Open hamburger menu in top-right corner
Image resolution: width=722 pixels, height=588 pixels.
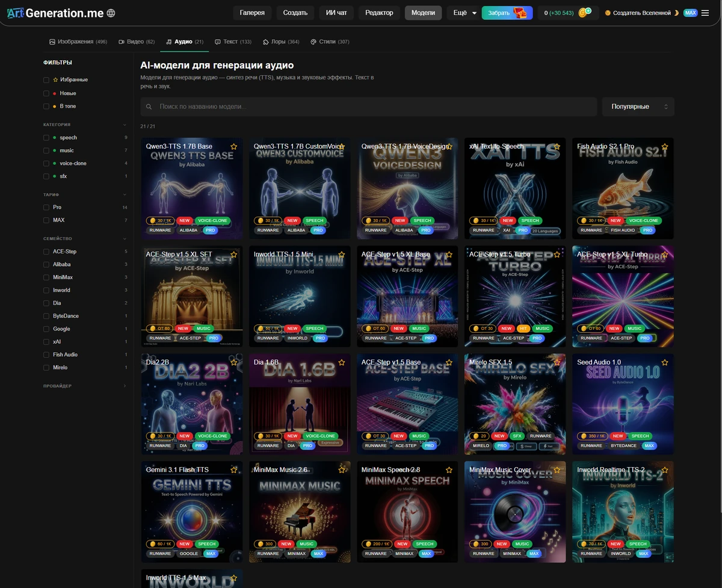705,13
